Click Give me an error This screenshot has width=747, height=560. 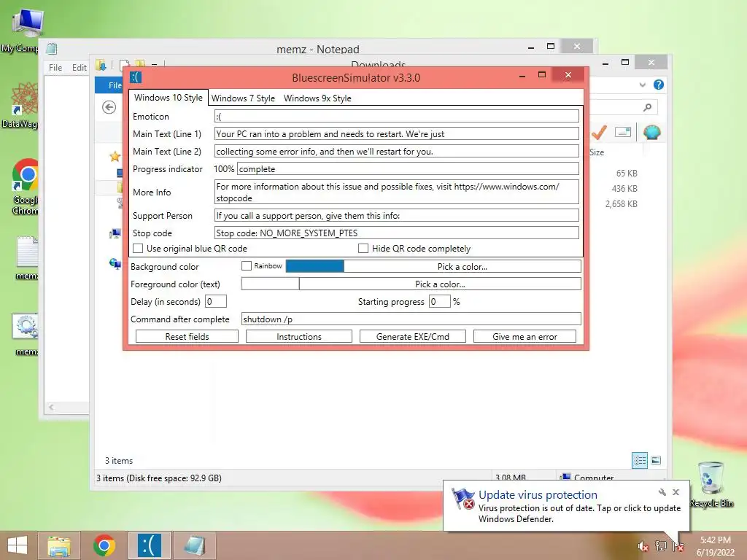(525, 336)
